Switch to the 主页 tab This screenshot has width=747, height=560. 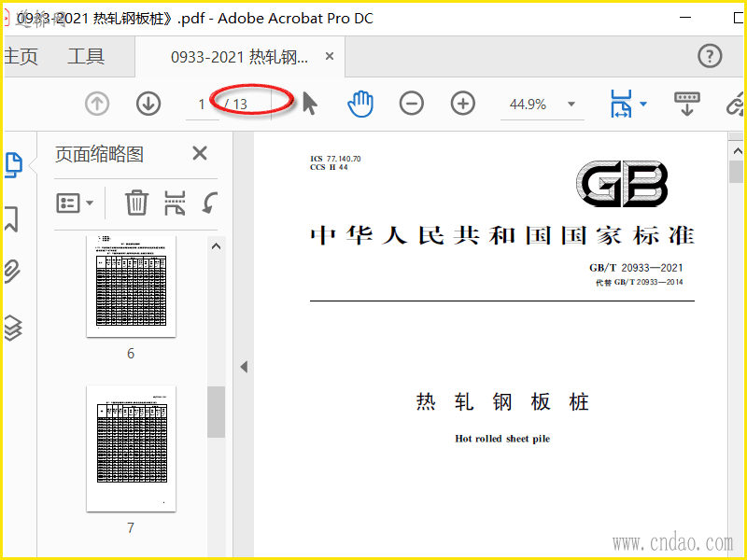(x=20, y=56)
